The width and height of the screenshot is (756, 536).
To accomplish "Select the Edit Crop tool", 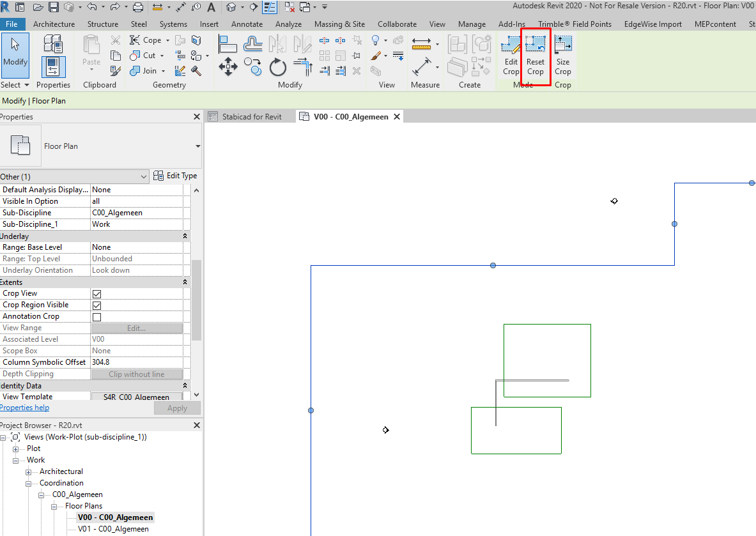I will coord(511,56).
